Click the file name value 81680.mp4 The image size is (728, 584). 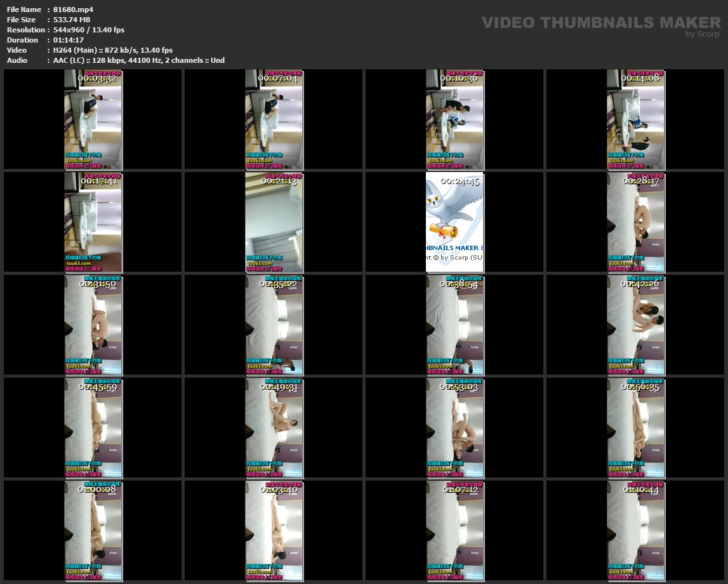pos(74,10)
